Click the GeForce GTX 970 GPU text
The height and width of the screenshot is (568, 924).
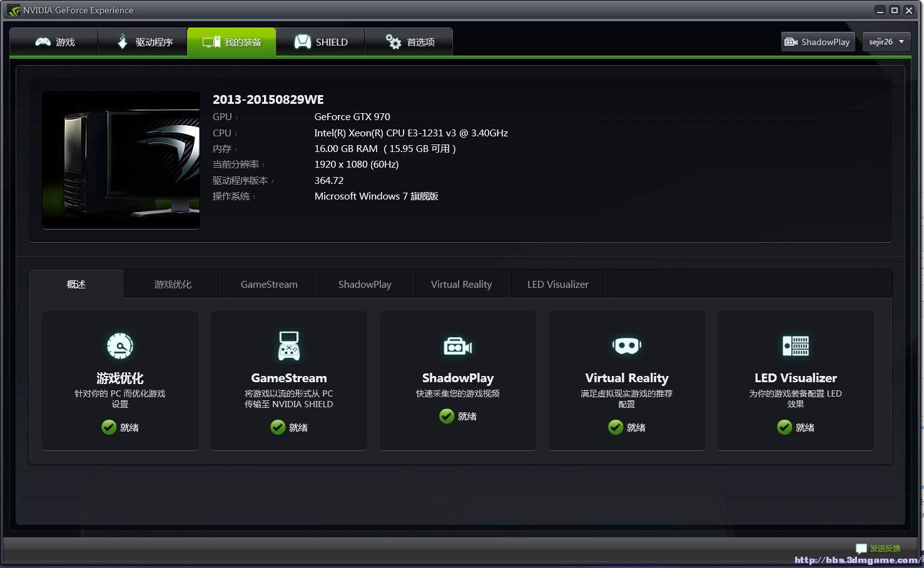click(x=352, y=117)
